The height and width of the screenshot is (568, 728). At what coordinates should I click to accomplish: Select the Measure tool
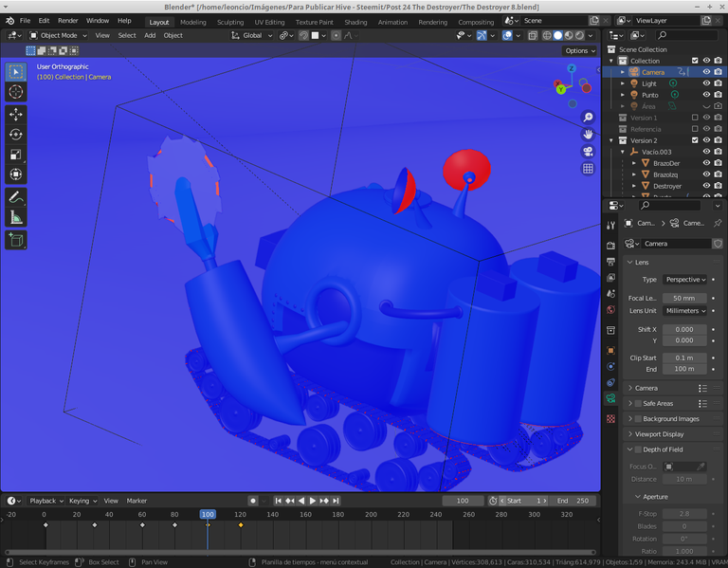click(x=16, y=217)
